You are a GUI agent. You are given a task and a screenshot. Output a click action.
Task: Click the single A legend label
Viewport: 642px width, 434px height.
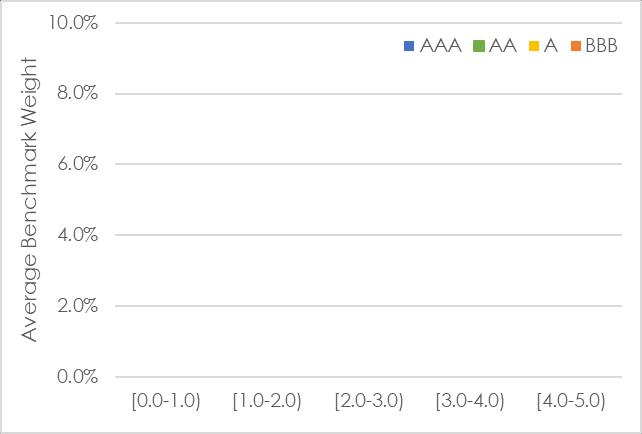click(x=551, y=46)
